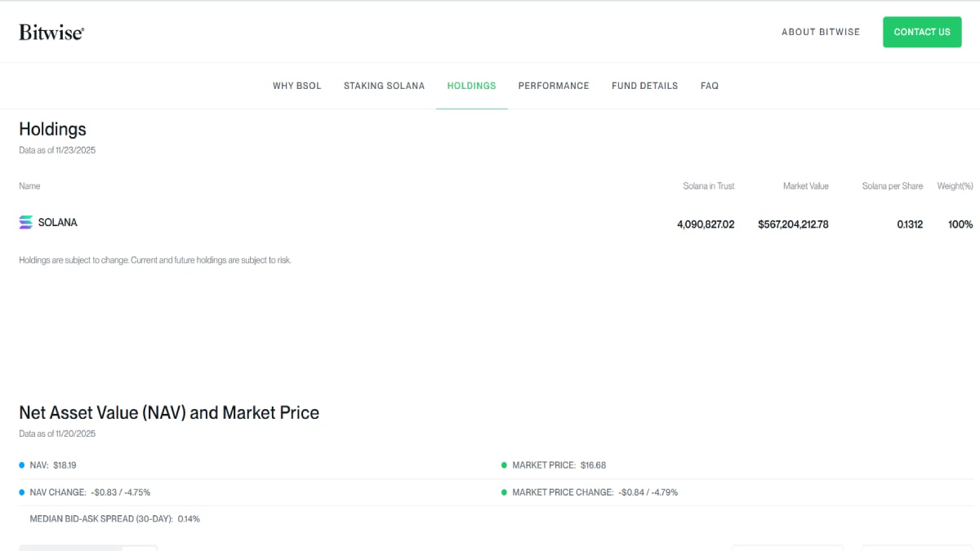The width and height of the screenshot is (980, 551).
Task: Jump to the Fund Details tab
Action: 644,86
